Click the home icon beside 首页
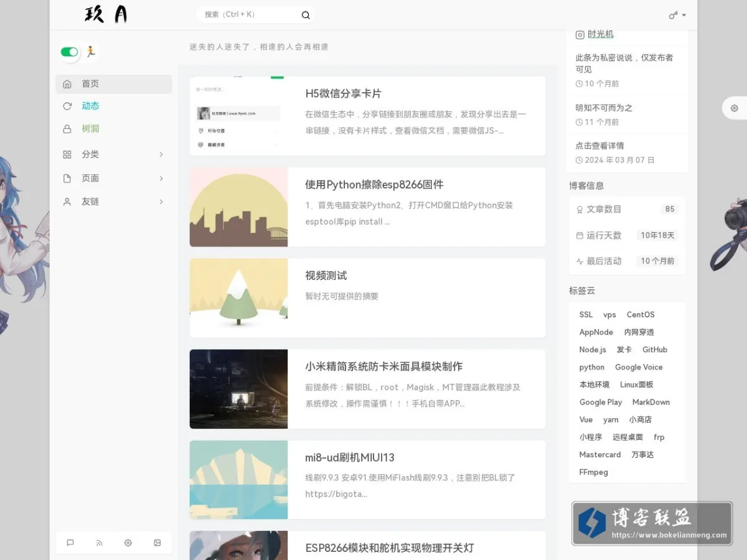747x560 pixels. 67,84
